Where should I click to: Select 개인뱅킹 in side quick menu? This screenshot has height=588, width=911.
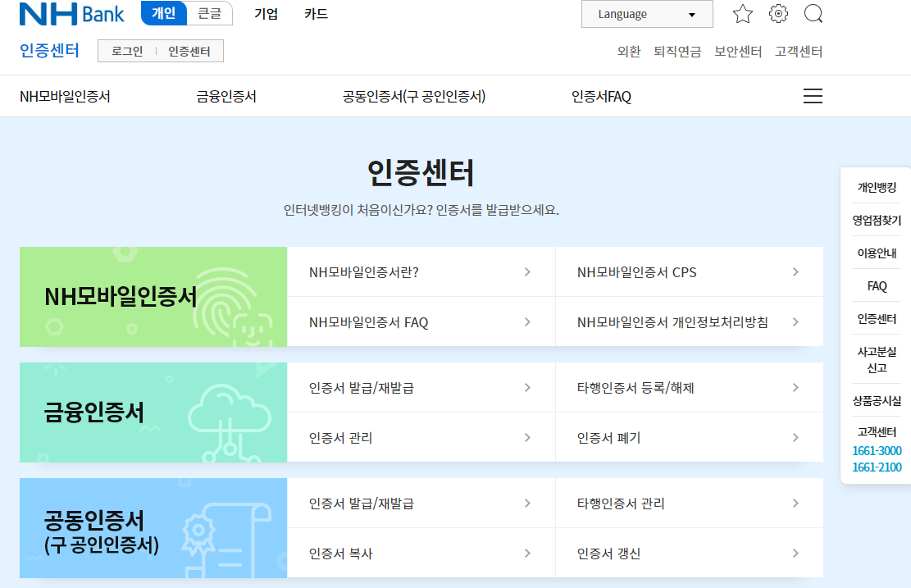877,187
